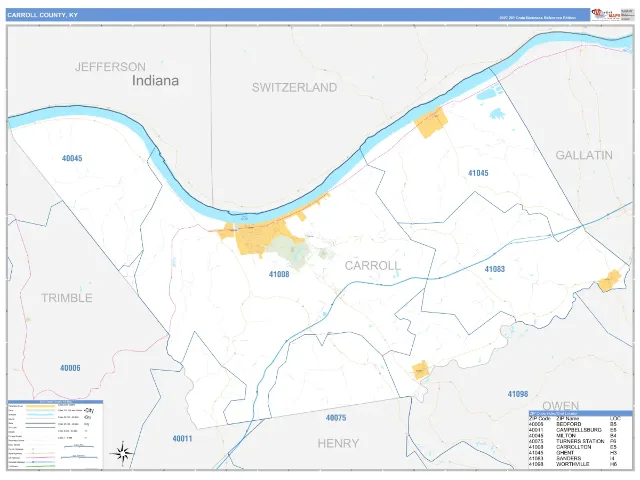Click the compass rose symbol

(122, 453)
